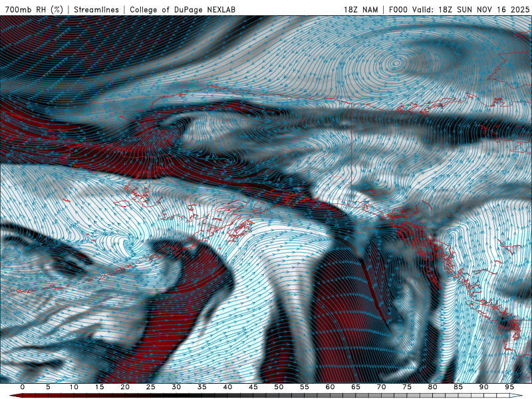Click the 90 label on the colorbar
This screenshot has height=399, width=532.
pos(484,387)
